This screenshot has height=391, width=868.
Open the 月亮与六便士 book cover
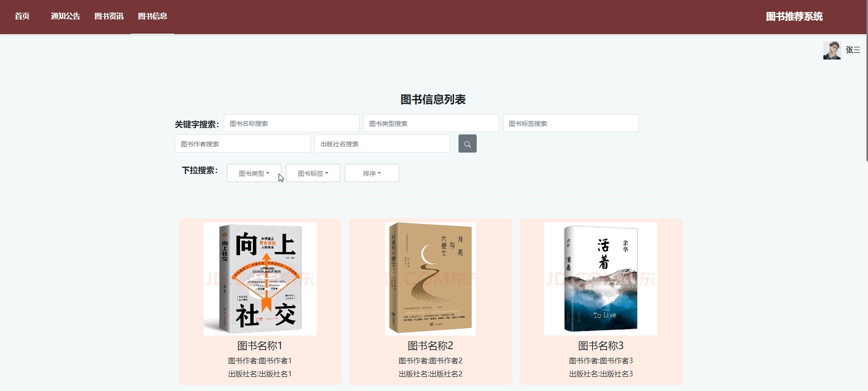pos(430,279)
